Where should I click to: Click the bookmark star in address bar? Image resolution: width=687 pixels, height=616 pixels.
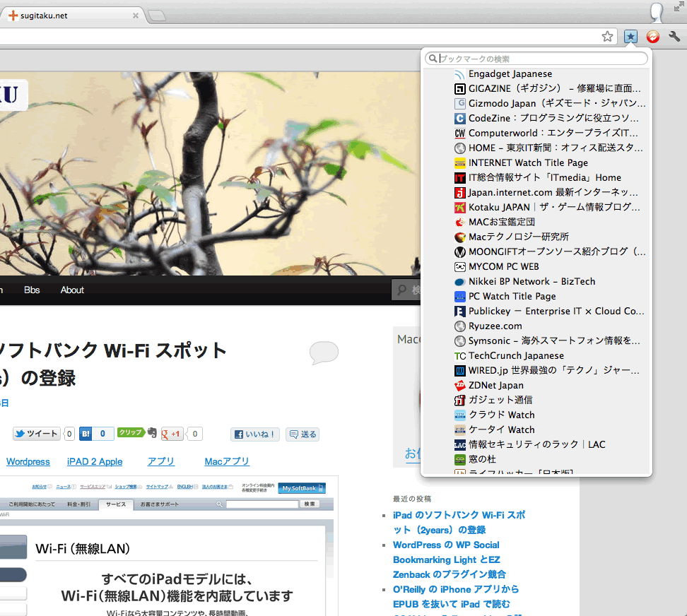(607, 36)
